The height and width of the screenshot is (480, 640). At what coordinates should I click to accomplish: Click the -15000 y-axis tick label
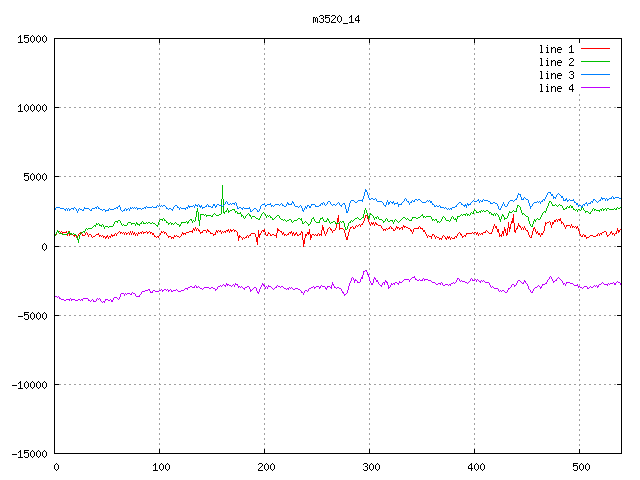coord(29,453)
